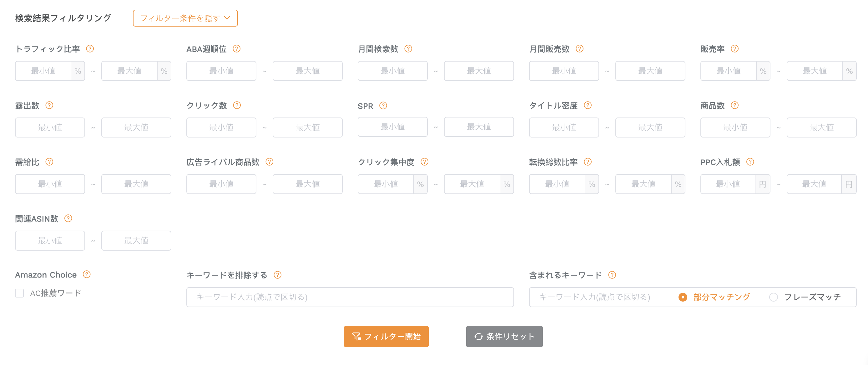Open question mark next to クリック集中度

425,162
